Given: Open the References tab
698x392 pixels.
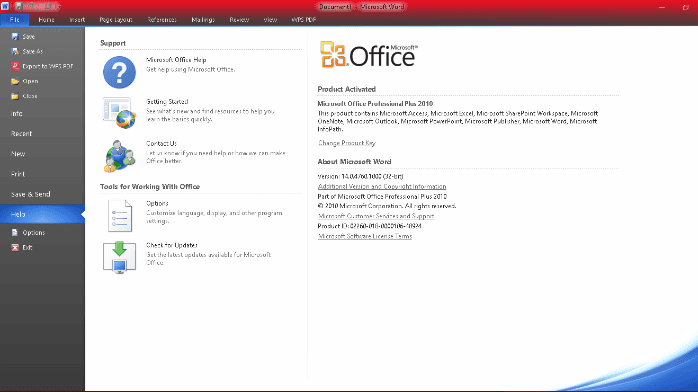Looking at the screenshot, I should tap(162, 20).
